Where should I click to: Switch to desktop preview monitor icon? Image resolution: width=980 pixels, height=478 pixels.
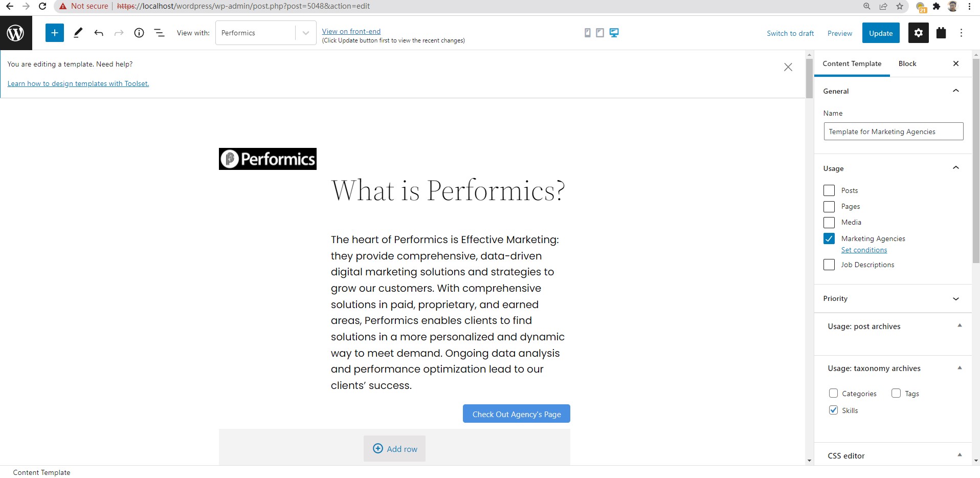click(x=614, y=33)
